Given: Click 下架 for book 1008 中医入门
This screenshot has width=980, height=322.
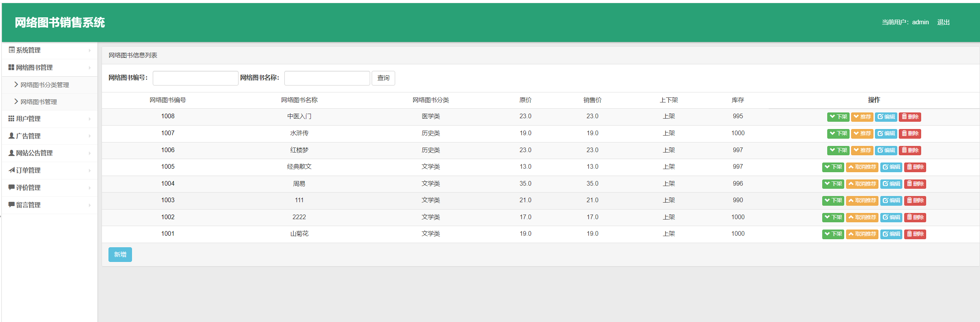Looking at the screenshot, I should 838,117.
